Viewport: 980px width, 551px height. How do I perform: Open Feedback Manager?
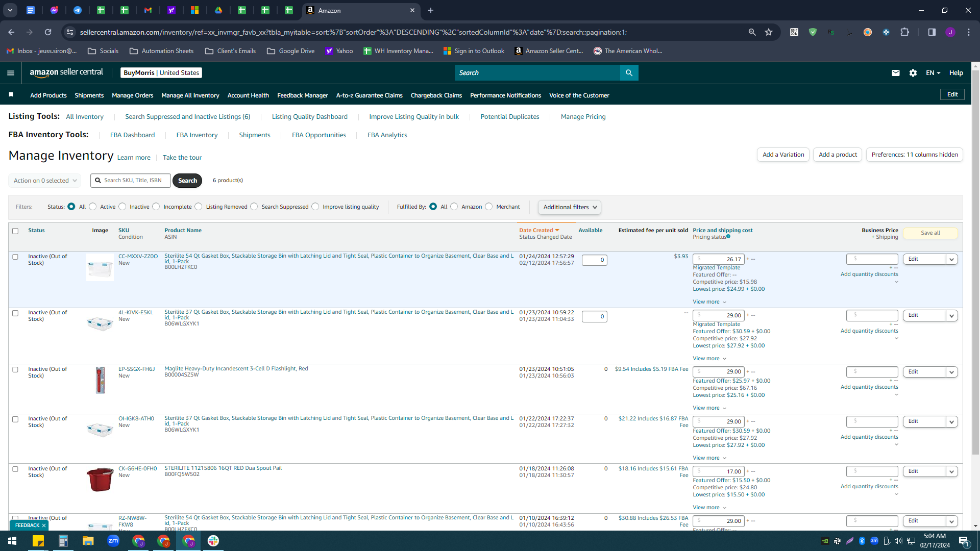coord(302,95)
